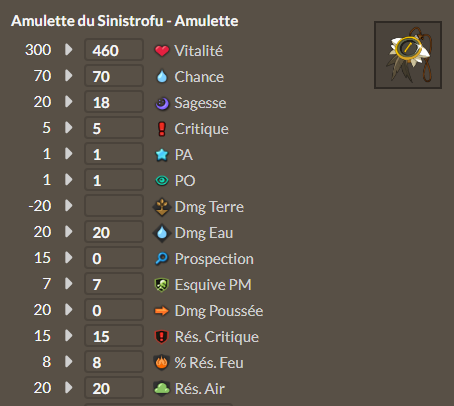Click the % Rés. Feu flame icon
Screen dimensions: 454x406
162,363
